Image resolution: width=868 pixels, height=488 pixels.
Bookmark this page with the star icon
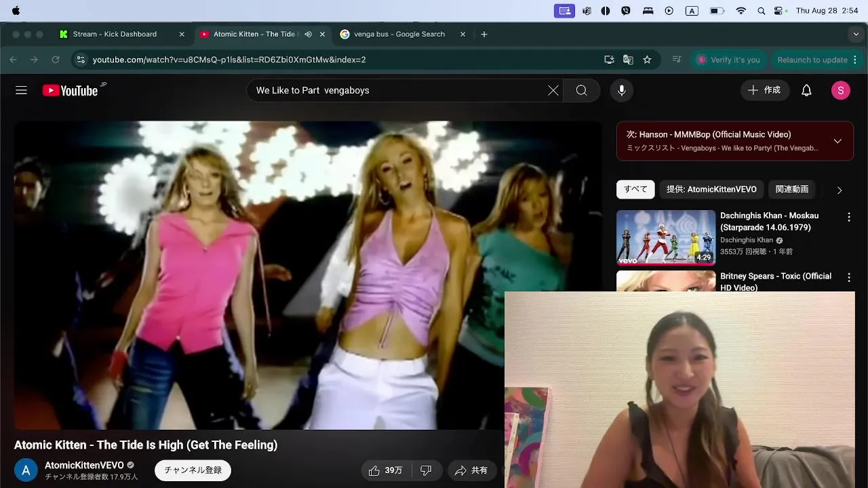click(647, 60)
